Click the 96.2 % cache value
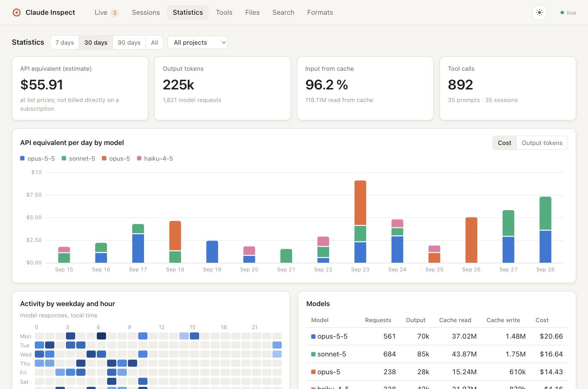588x389 pixels. point(327,85)
